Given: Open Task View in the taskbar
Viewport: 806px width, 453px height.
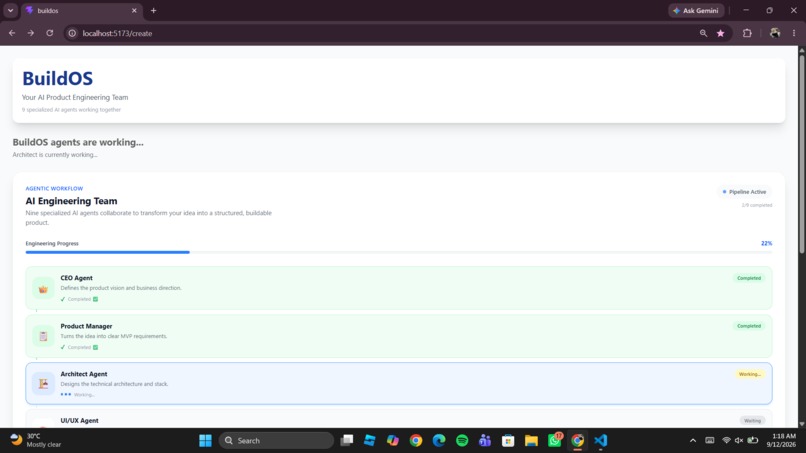Looking at the screenshot, I should (x=347, y=441).
